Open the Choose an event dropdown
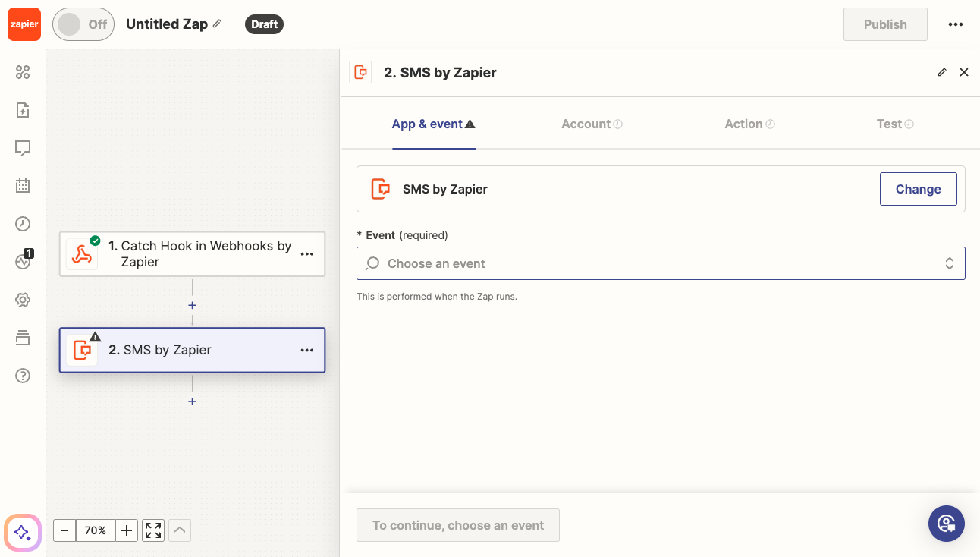Viewport: 980px width, 557px height. tap(661, 263)
